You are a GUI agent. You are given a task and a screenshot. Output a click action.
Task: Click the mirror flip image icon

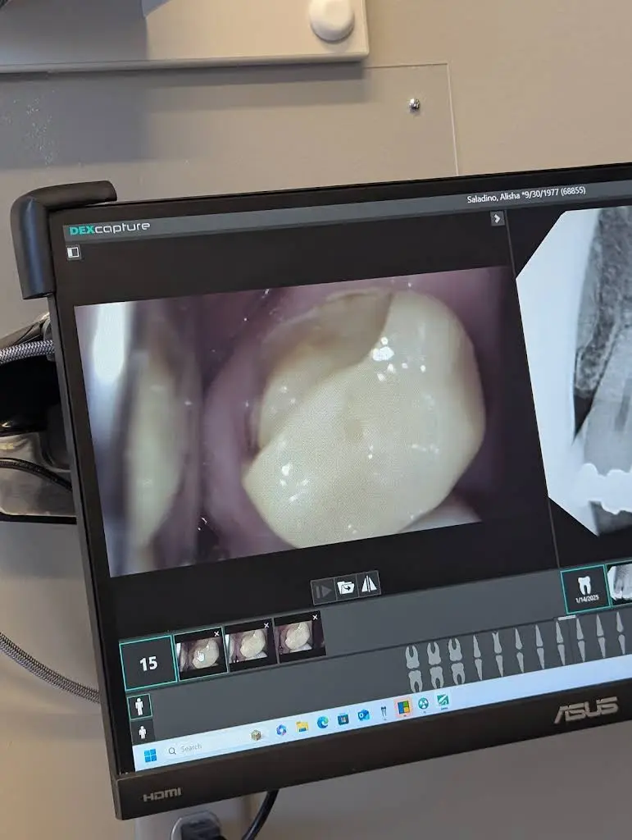pos(369,584)
